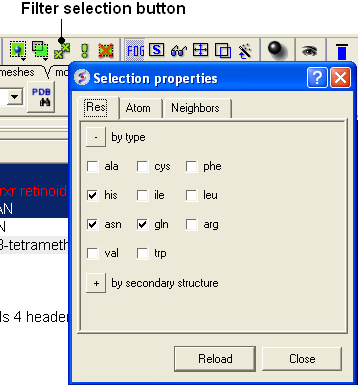360x386 pixels.
Task: Check the val residue checkbox
Action: (x=92, y=253)
